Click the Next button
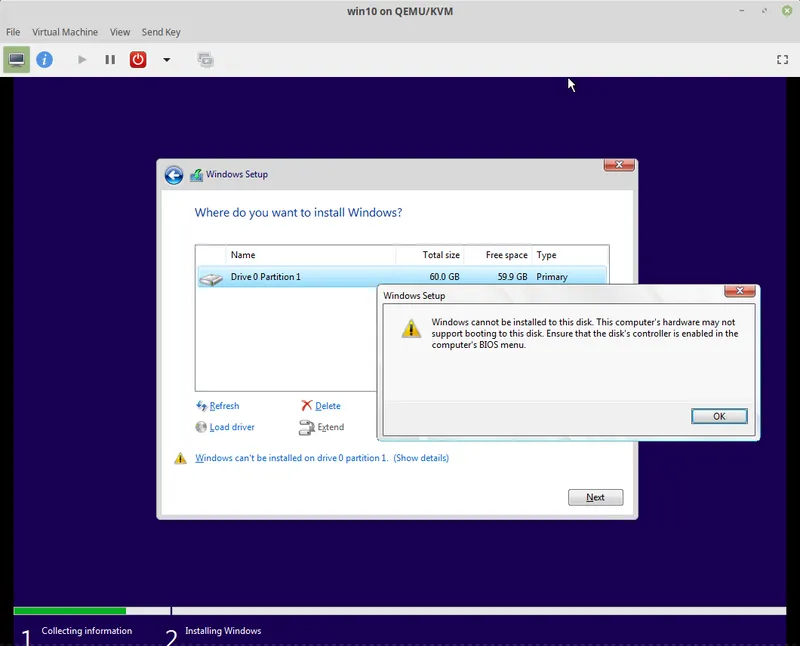The image size is (800, 646). [595, 497]
